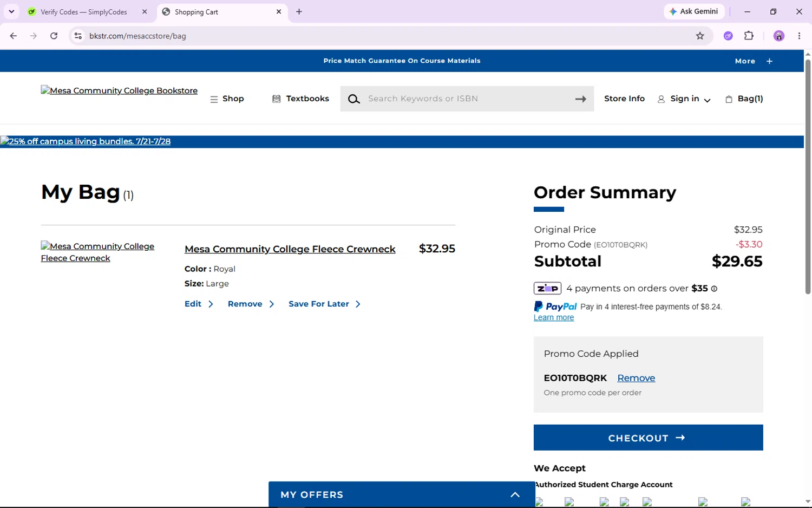
Task: Open the Textbooks menu item
Action: [300, 99]
